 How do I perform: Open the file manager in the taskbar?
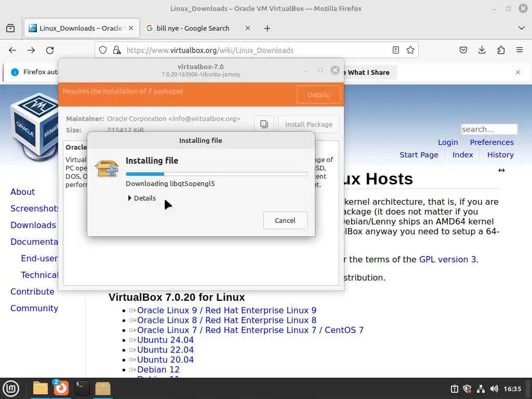tap(40, 389)
